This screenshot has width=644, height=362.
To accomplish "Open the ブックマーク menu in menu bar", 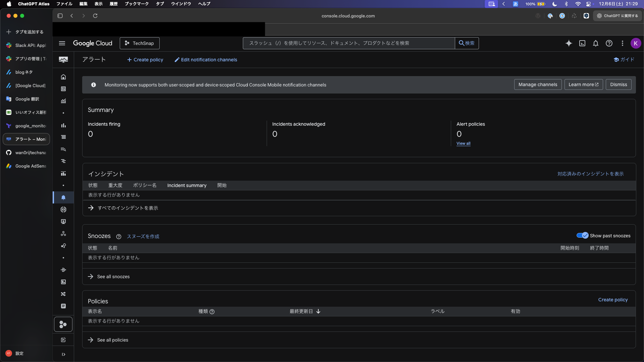I will pyautogui.click(x=137, y=4).
